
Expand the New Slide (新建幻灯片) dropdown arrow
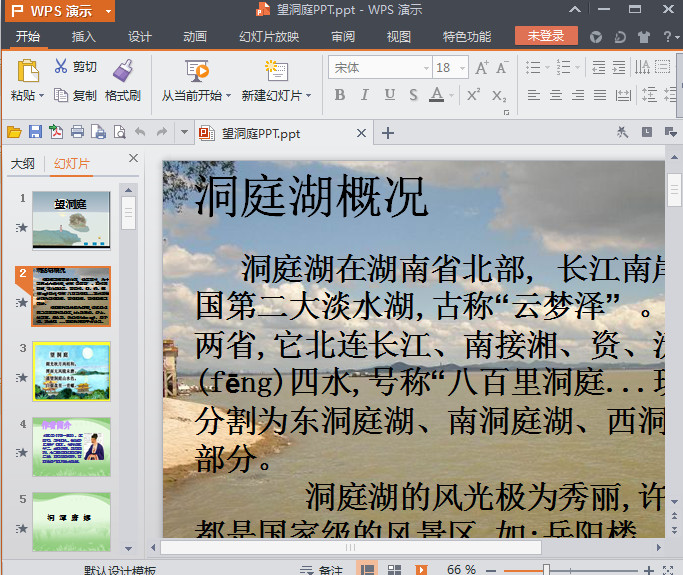point(309,97)
